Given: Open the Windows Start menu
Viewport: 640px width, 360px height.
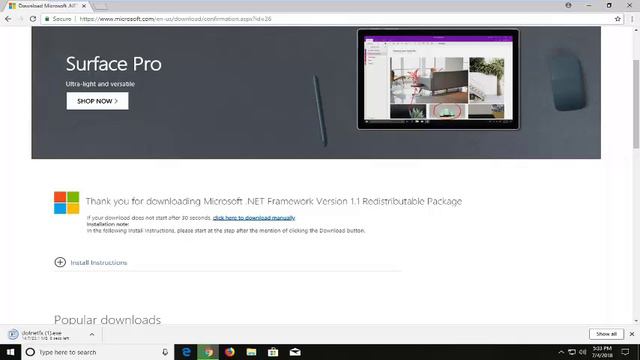Looking at the screenshot, I should (x=11, y=352).
